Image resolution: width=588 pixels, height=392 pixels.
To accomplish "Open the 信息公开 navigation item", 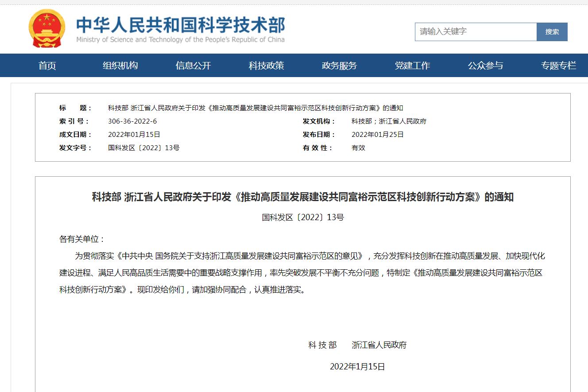I will pyautogui.click(x=193, y=66).
